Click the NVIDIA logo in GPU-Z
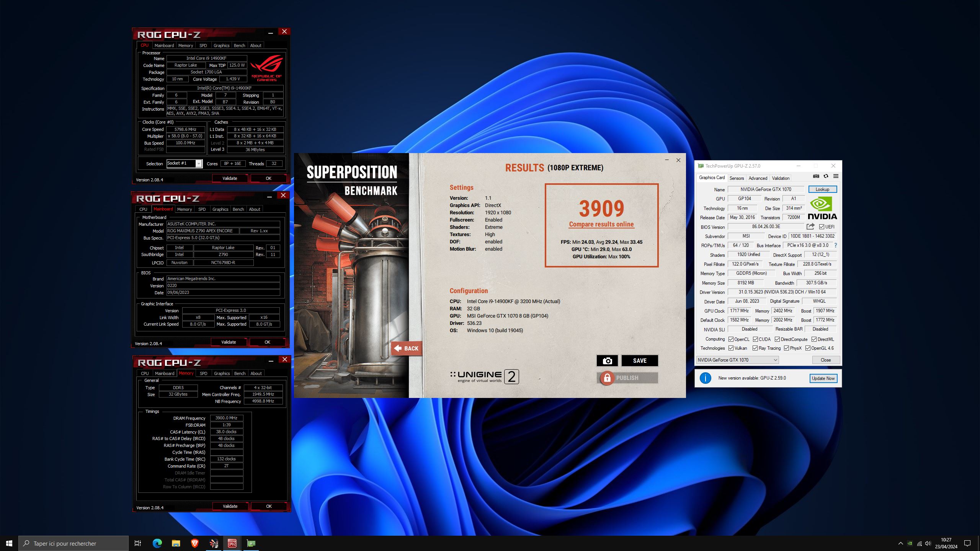Image resolution: width=980 pixels, height=551 pixels. tap(822, 208)
